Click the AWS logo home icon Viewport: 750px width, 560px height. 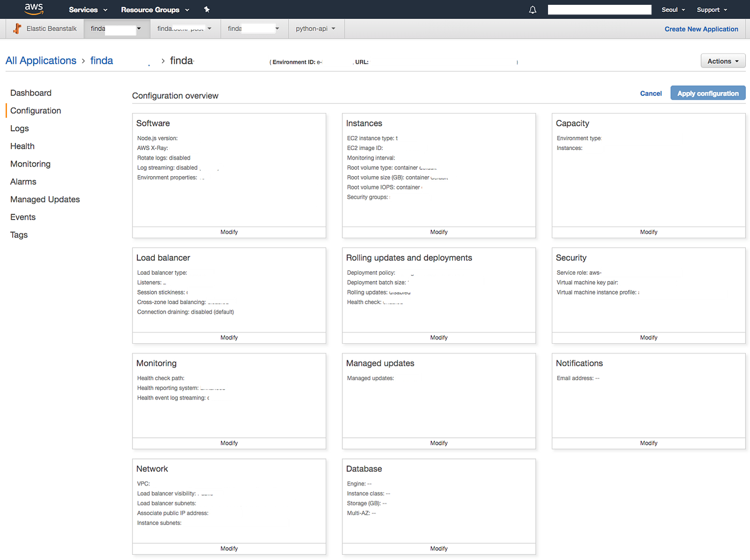[34, 9]
